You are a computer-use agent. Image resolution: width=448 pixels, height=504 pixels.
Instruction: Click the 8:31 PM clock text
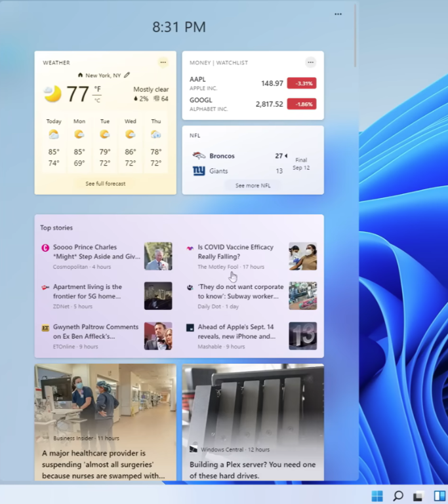coord(179,27)
